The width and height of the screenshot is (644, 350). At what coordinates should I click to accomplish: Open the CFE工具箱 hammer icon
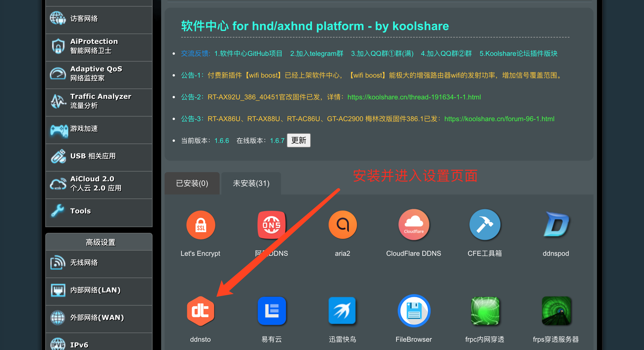pos(485,225)
